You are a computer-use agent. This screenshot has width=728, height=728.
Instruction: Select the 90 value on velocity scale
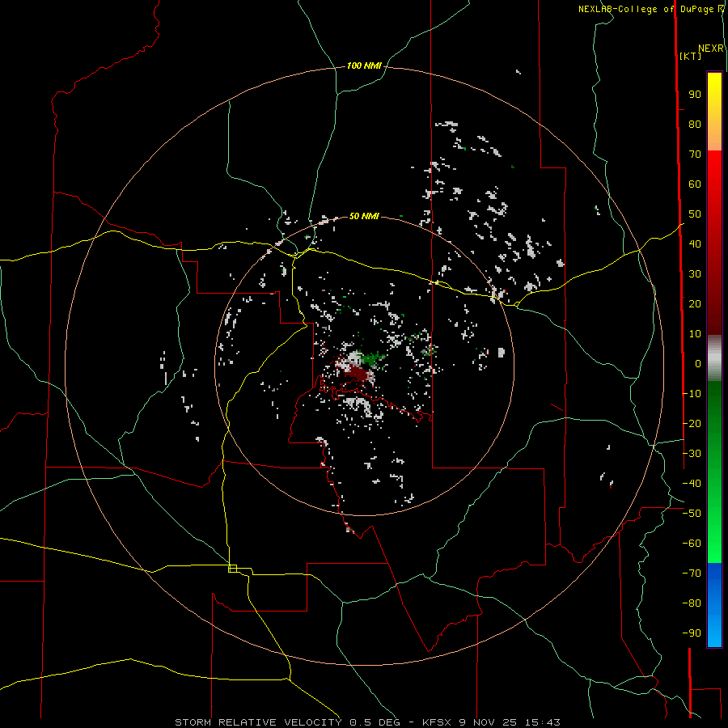(x=695, y=95)
